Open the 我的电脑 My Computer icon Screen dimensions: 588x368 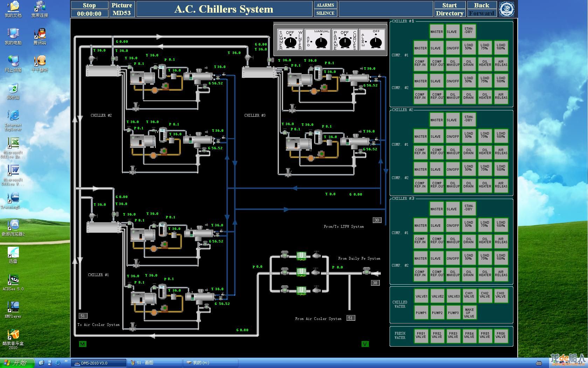point(13,36)
